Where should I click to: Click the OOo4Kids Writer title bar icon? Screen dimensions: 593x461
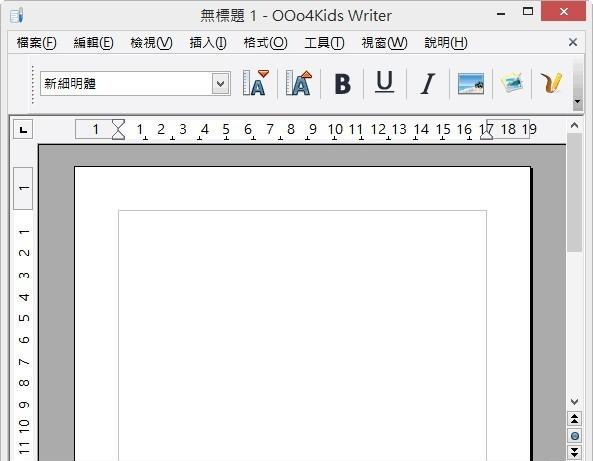pyautogui.click(x=17, y=16)
